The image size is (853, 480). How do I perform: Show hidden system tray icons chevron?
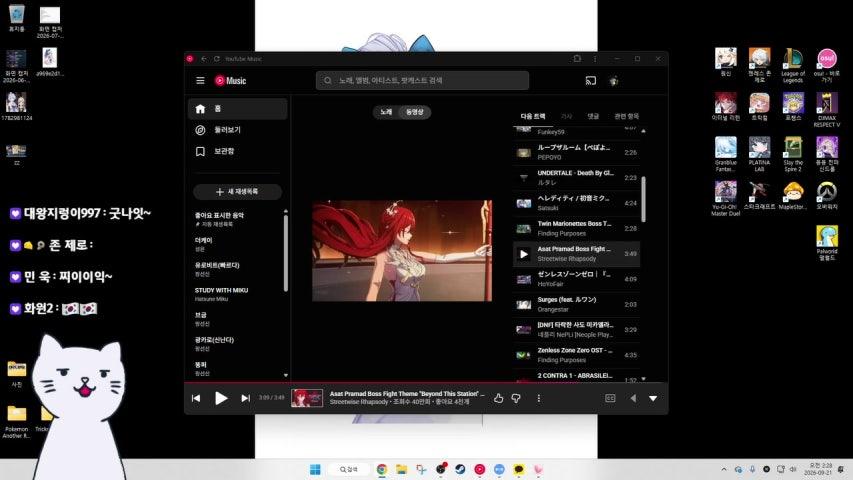[x=724, y=469]
